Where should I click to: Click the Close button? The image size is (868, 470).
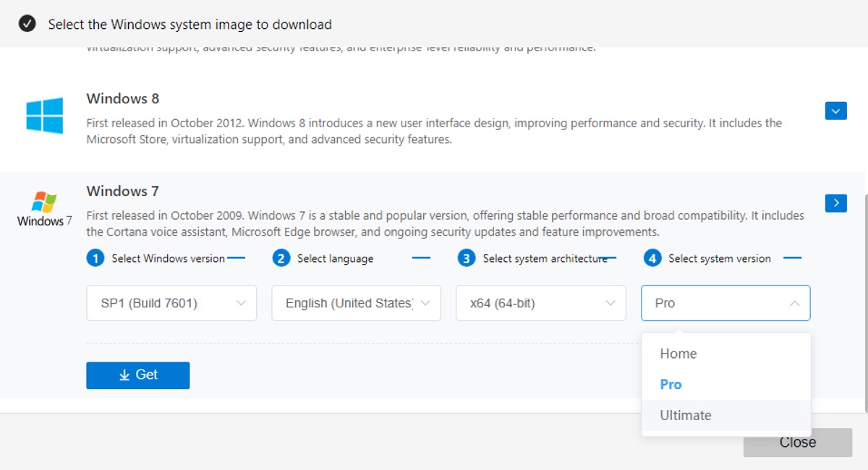(x=798, y=442)
